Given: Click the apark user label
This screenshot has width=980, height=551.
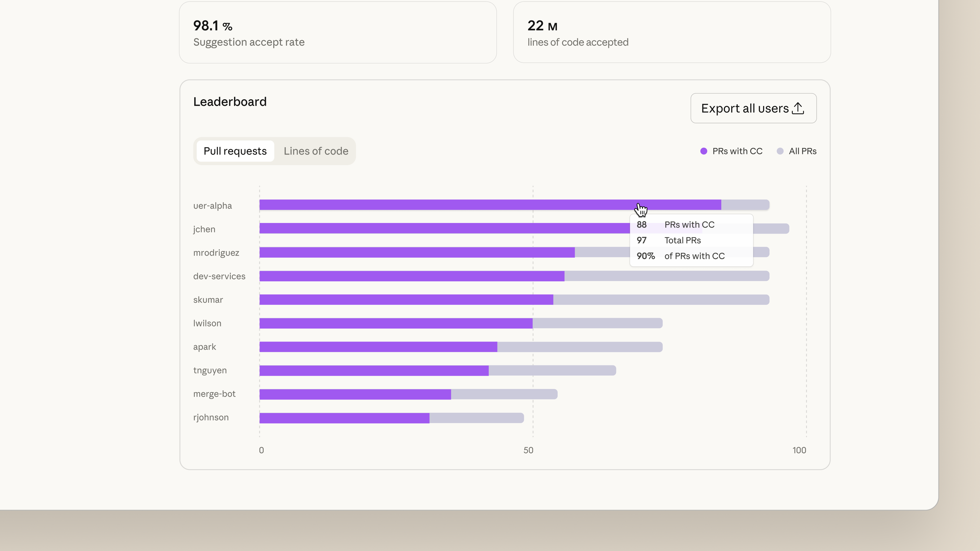Looking at the screenshot, I should (x=205, y=347).
